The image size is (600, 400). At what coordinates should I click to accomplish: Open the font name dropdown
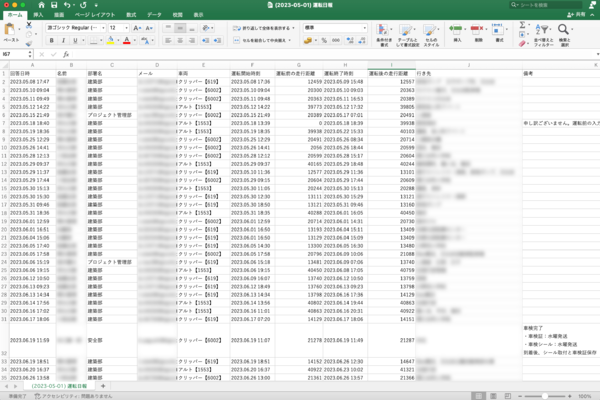(103, 28)
